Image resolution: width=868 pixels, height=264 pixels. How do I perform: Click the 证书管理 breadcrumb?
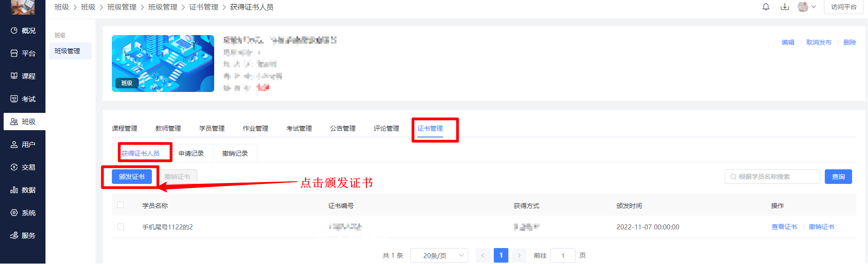204,7
